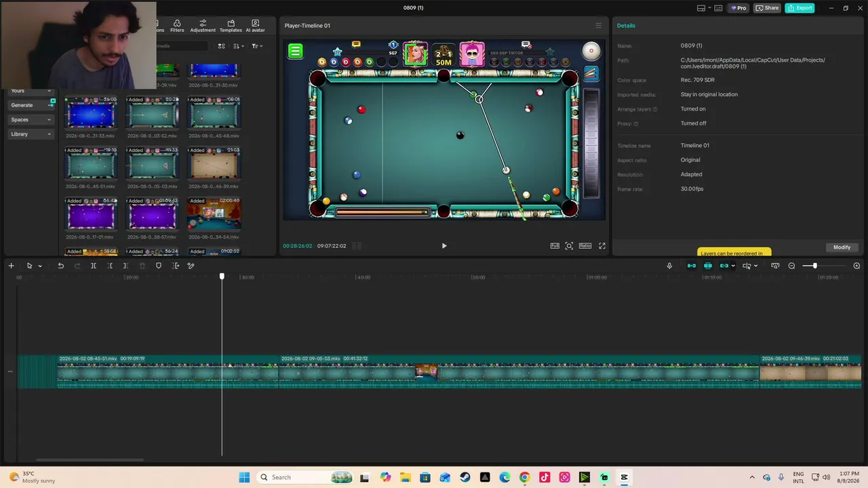868x488 pixels.
Task: Open the Adjustment panel
Action: 203,26
